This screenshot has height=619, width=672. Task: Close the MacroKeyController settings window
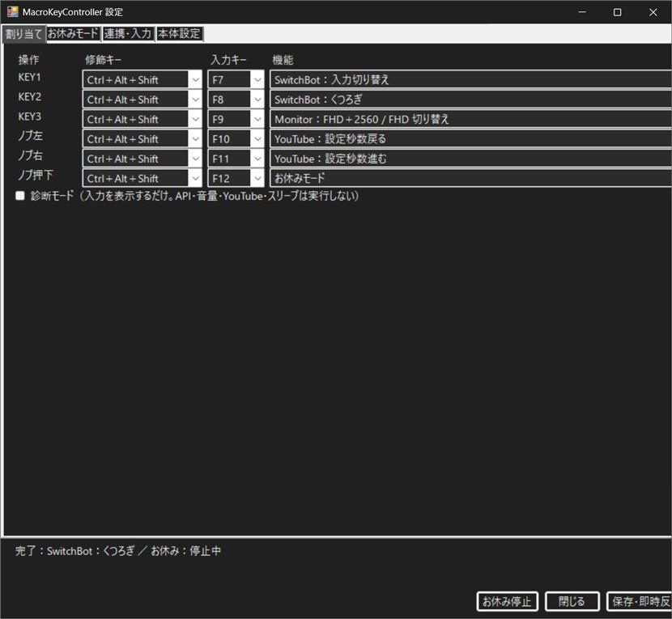(x=653, y=12)
